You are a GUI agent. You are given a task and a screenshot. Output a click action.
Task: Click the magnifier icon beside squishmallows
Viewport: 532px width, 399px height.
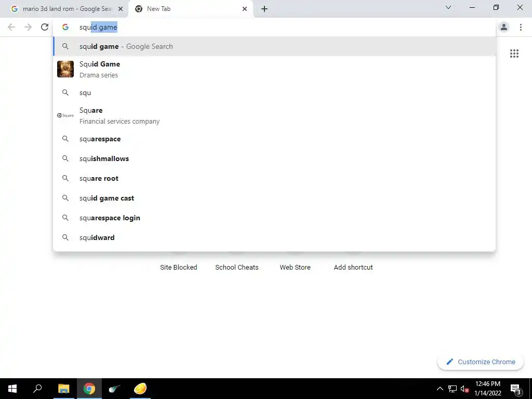(x=65, y=158)
